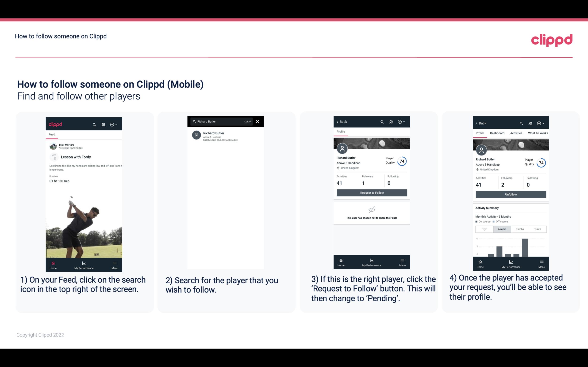Click the search icon on the Feed screen
Viewport: 588px width, 367px height.
pos(93,124)
